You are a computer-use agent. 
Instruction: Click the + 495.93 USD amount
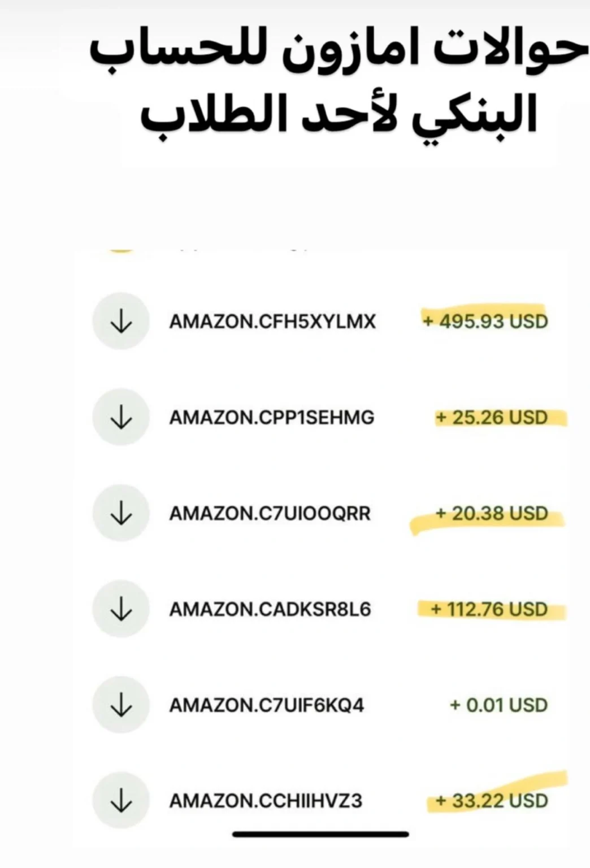pyautogui.click(x=485, y=322)
